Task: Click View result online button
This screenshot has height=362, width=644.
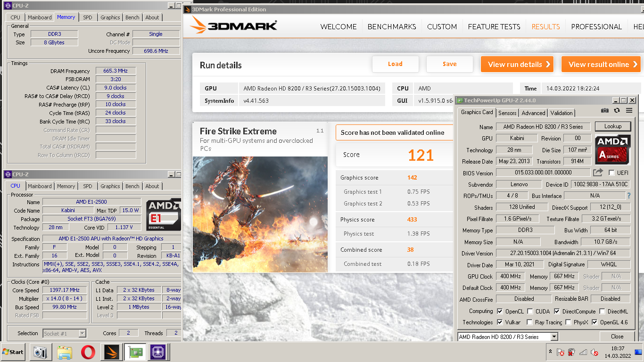Action: coord(601,64)
